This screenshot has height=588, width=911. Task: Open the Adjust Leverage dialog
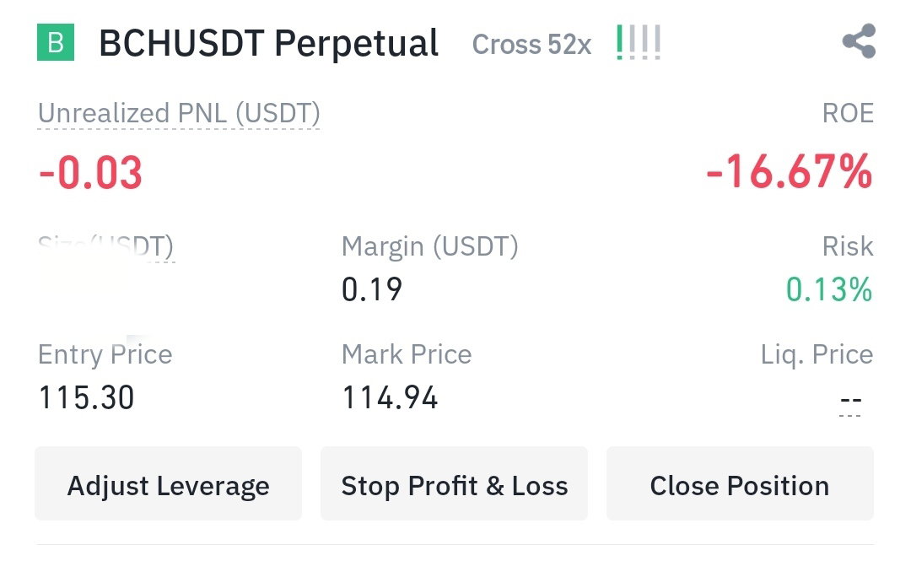tap(169, 484)
